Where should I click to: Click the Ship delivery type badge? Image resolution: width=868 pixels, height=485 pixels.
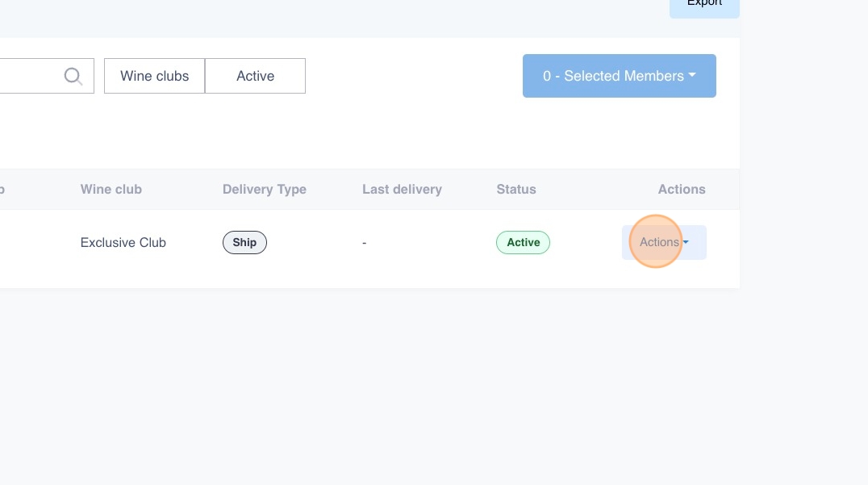point(244,242)
